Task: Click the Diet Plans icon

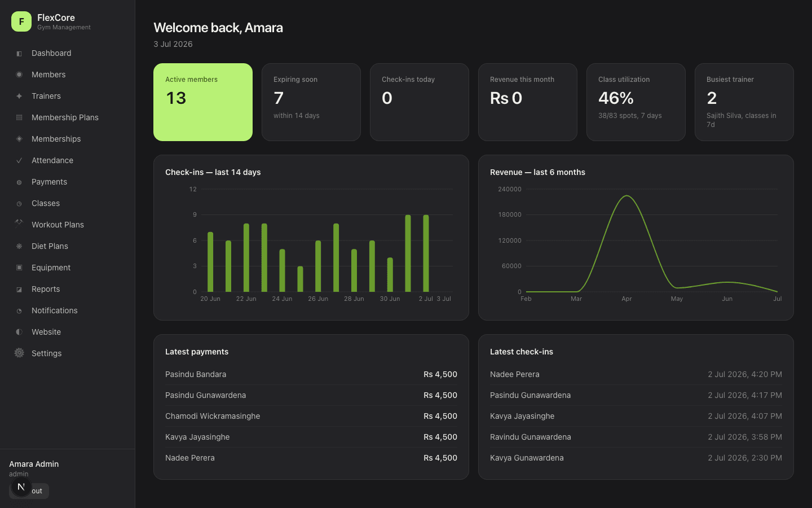Action: tap(19, 246)
